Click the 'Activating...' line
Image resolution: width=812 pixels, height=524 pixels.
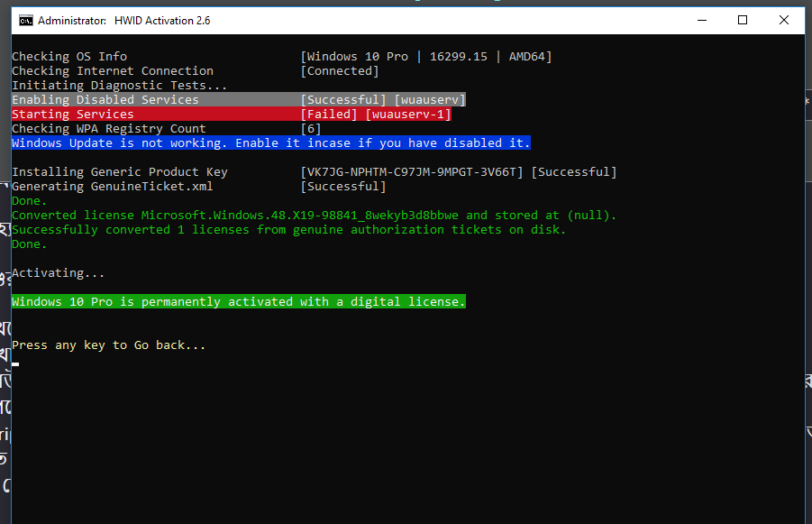click(x=58, y=273)
